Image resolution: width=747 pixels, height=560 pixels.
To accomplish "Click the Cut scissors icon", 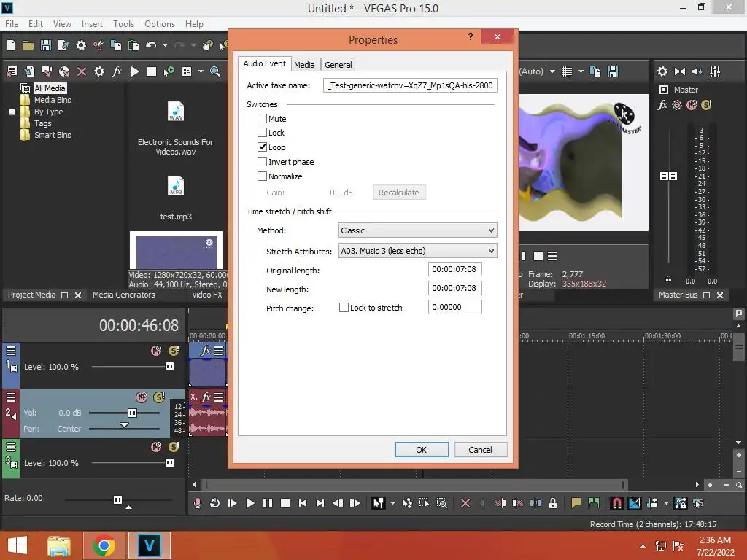I will 98,45.
